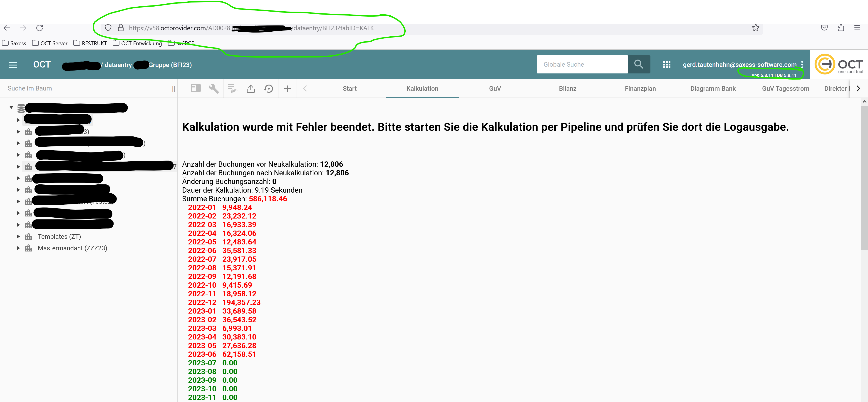The width and height of the screenshot is (868, 402).
Task: Click the plus add icon
Action: [x=288, y=88]
